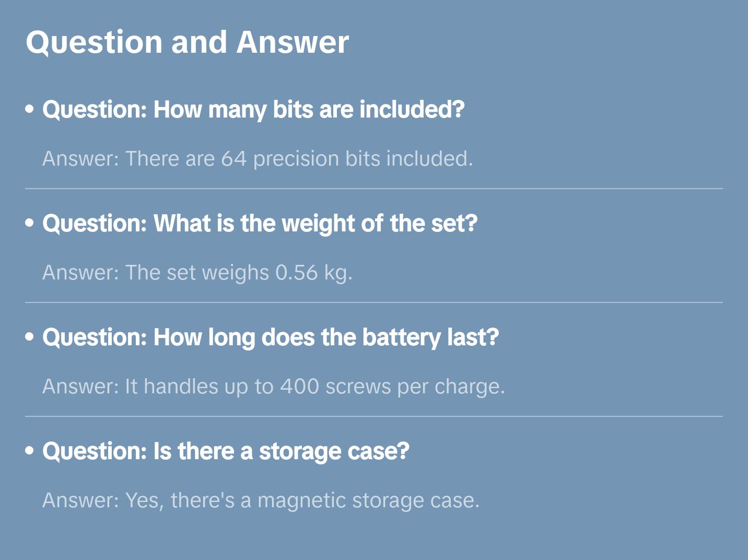Click the divider line below the battery answer

374,416
